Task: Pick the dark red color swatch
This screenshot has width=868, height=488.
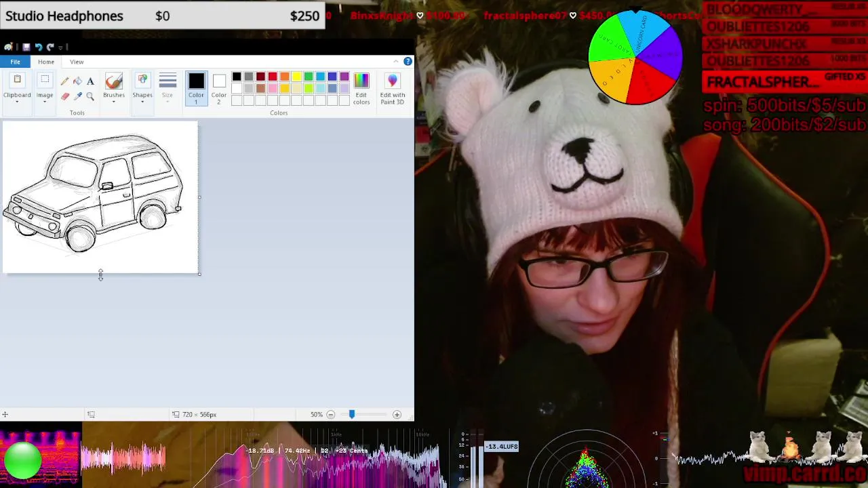Action: (260, 77)
